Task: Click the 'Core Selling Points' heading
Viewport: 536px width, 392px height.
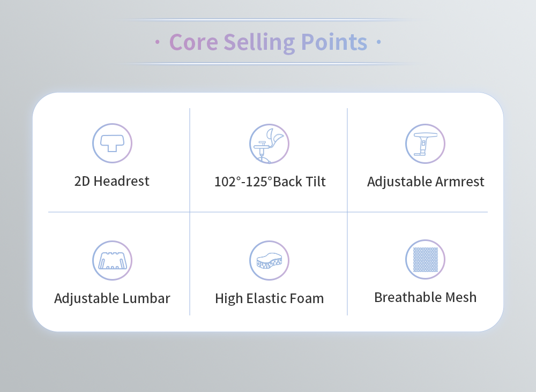Action: [269, 43]
